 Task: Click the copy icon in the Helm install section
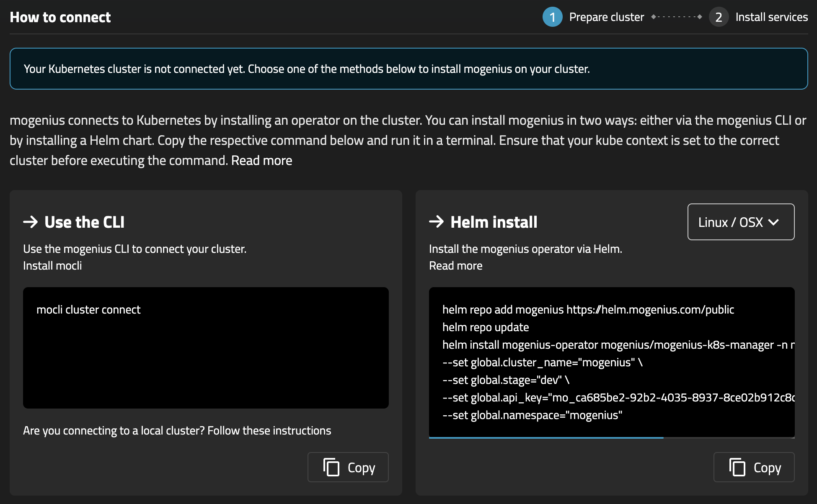[737, 467]
